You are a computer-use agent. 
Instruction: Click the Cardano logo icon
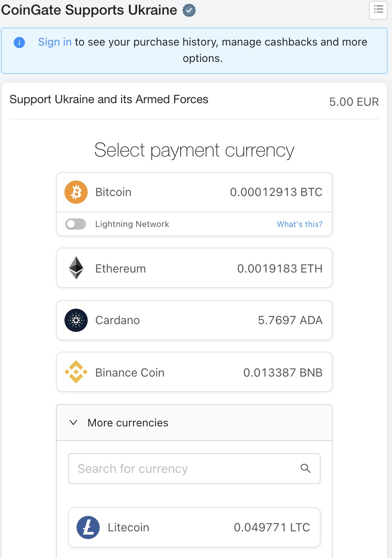[76, 320]
